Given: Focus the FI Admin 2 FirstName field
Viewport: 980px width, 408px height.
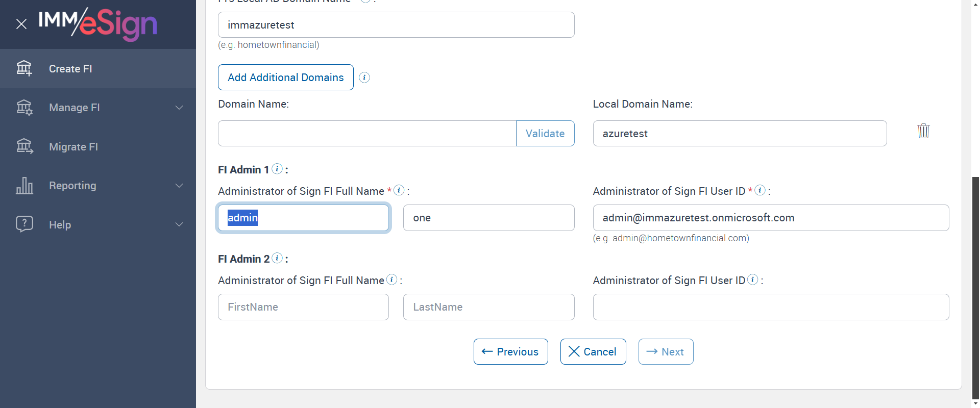Looking at the screenshot, I should pyautogui.click(x=303, y=307).
